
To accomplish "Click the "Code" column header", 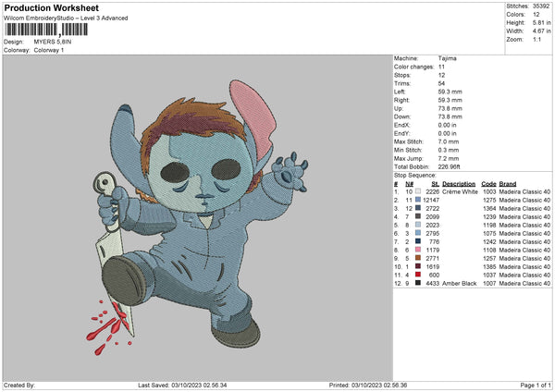I will click(488, 184).
